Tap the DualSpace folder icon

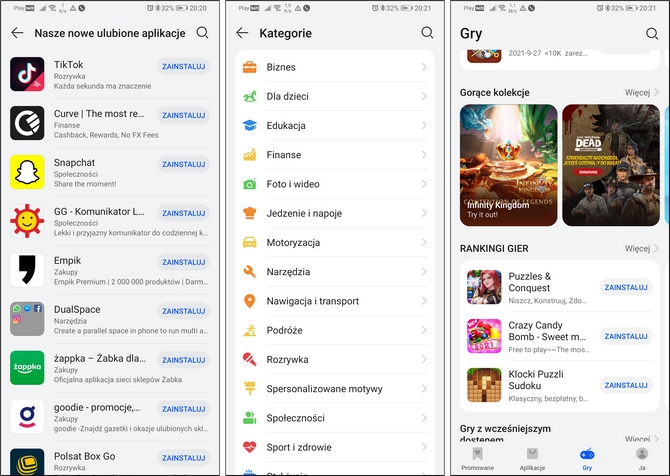point(27,319)
